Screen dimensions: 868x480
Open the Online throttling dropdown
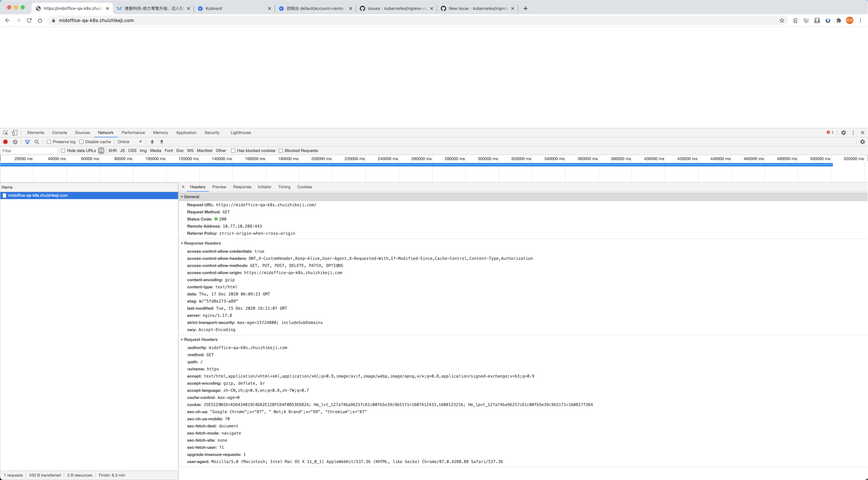pos(130,142)
